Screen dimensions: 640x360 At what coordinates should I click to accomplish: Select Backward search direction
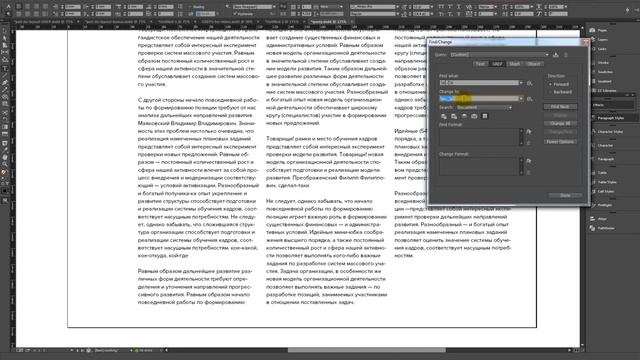click(x=560, y=92)
